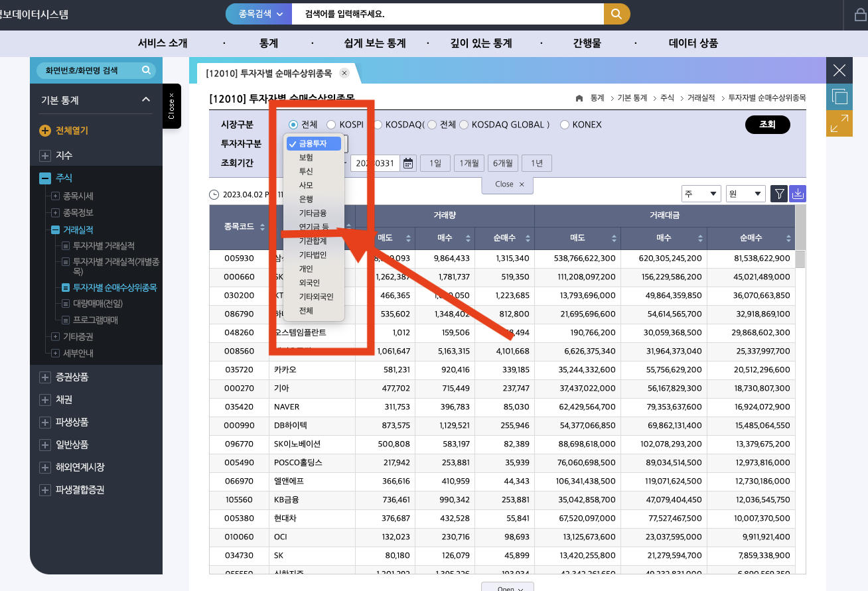Expand the 채권 tree node

pyautogui.click(x=45, y=400)
